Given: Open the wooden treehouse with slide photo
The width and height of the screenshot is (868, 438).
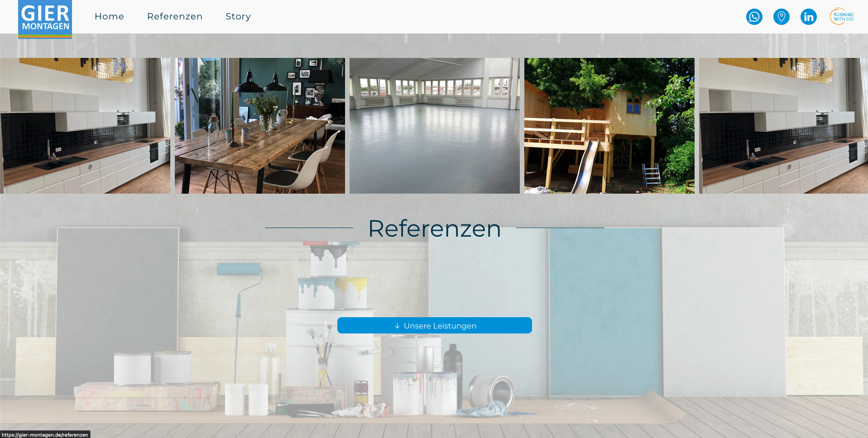Looking at the screenshot, I should click(609, 126).
